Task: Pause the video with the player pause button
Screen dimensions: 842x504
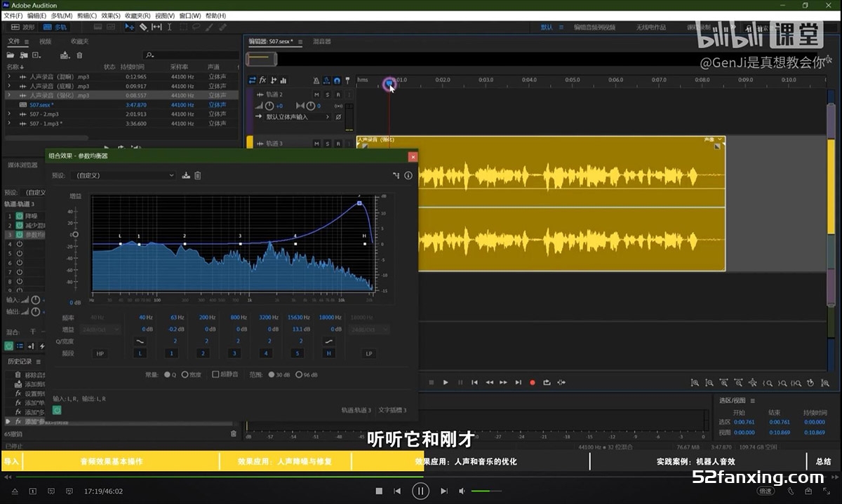Action: coord(420,491)
